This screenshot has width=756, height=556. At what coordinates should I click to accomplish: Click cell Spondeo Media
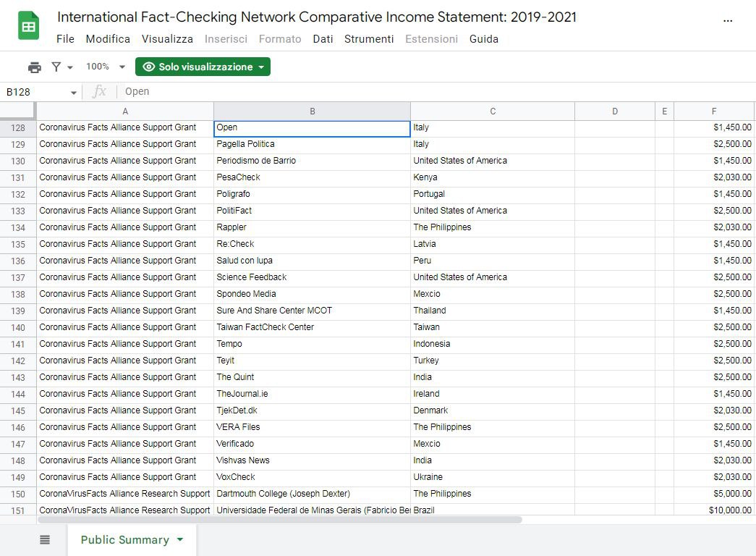[312, 294]
